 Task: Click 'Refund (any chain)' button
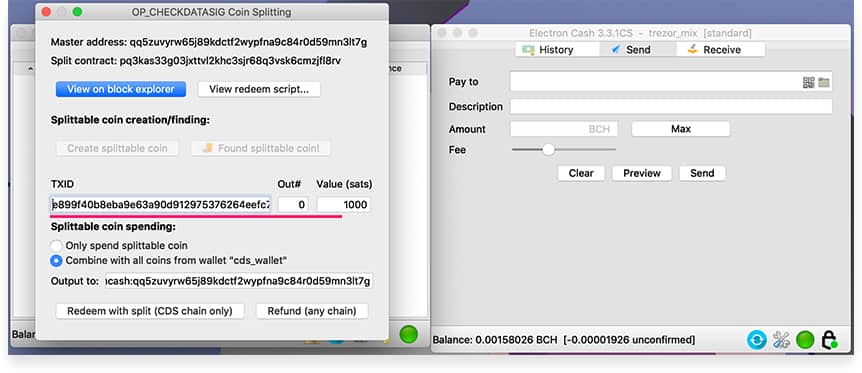(312, 311)
